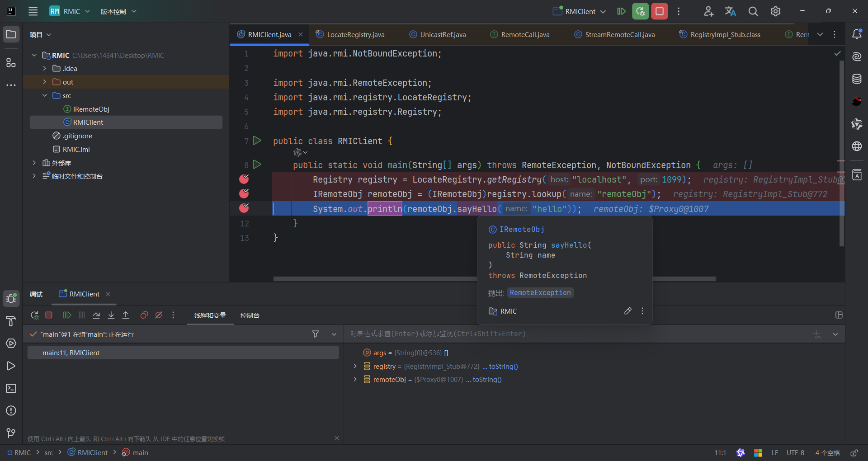Open RMIC project dropdown
The height and width of the screenshot is (461, 868).
coord(70,11)
